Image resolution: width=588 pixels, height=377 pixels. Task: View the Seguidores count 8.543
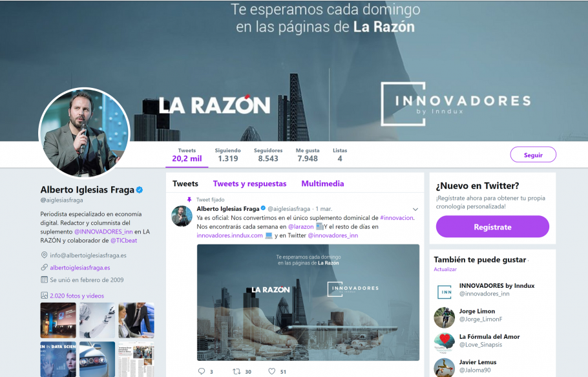click(268, 155)
